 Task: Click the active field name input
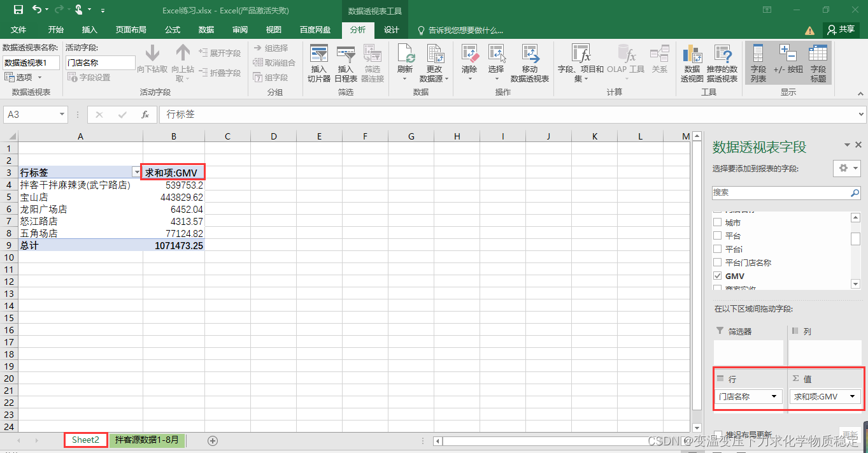tap(100, 62)
